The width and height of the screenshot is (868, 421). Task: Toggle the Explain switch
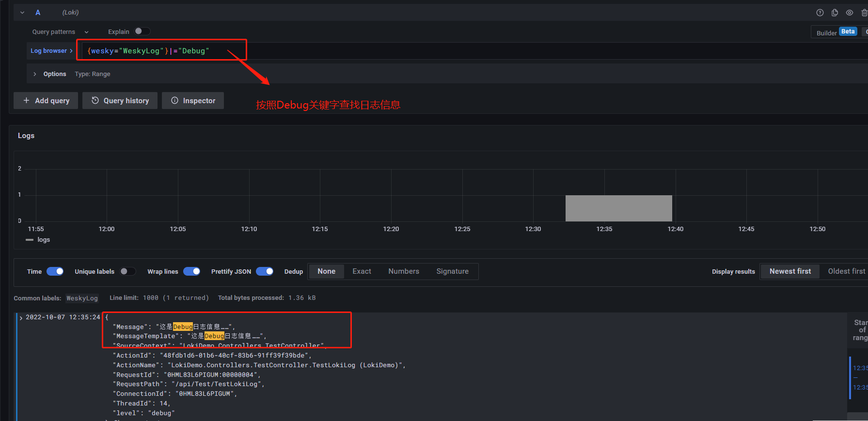click(x=142, y=31)
